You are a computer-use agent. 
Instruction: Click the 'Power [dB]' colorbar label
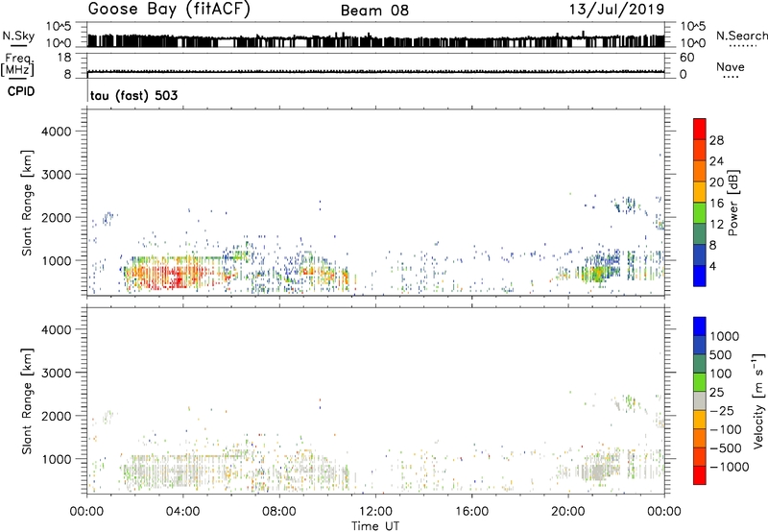[x=732, y=203]
